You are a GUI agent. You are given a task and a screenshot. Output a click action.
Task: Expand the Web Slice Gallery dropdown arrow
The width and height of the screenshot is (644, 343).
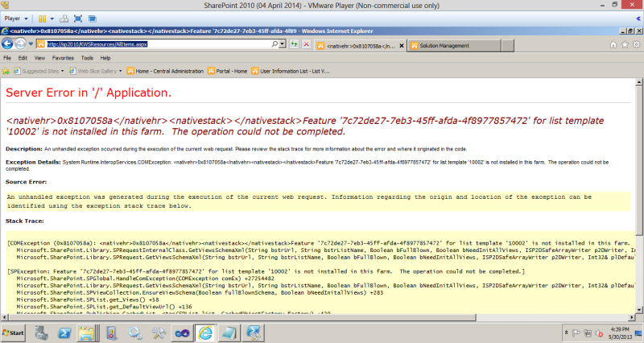click(x=120, y=71)
